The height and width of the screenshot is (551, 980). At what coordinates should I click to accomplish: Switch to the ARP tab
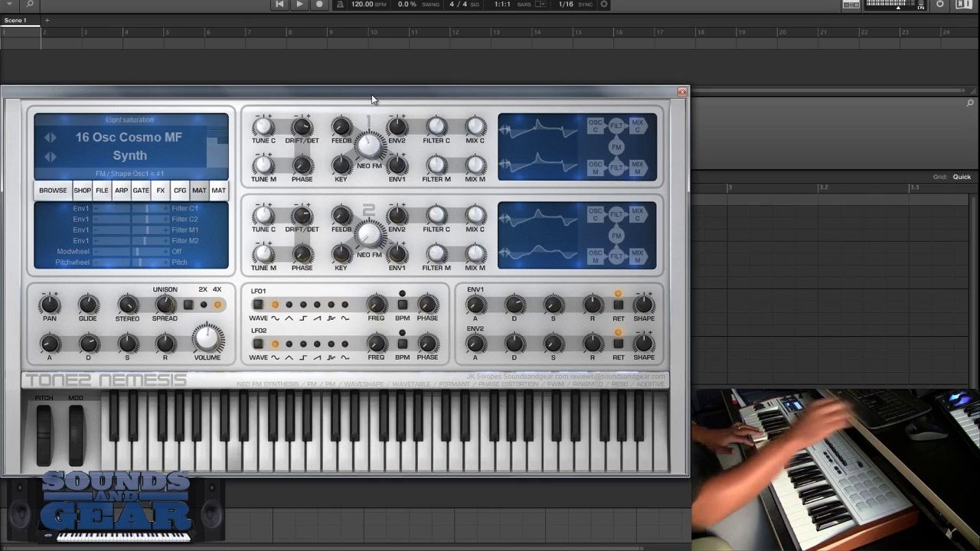point(121,191)
